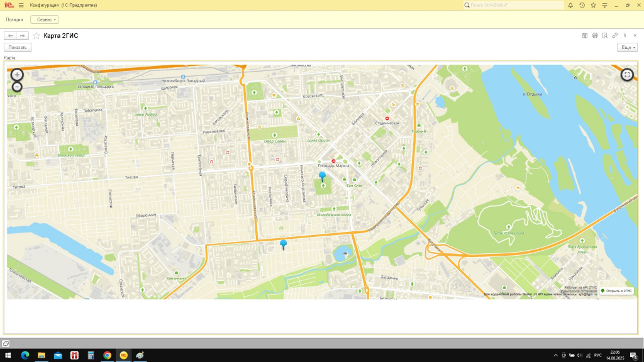Open the action center notifications icon
644x362 pixels.
point(634,356)
